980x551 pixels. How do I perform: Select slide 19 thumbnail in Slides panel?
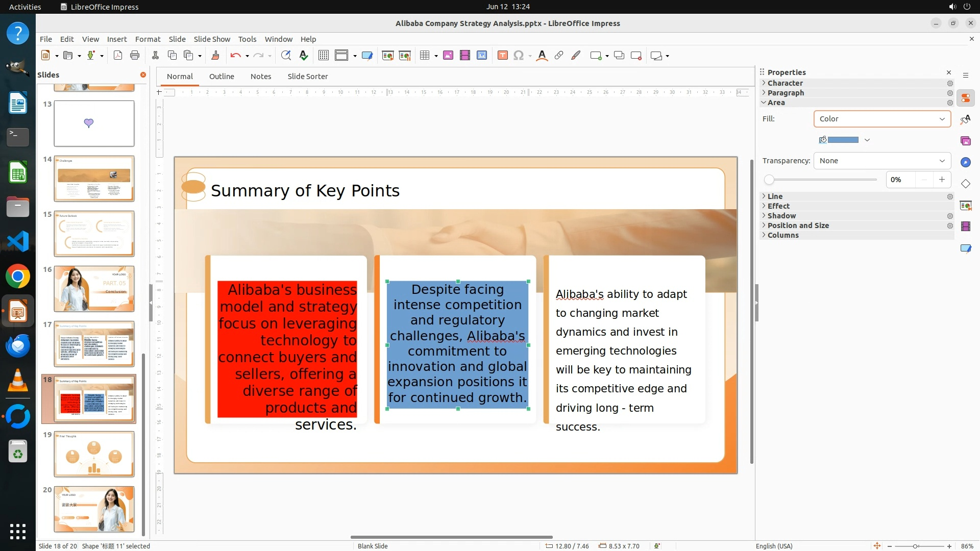[x=94, y=454]
